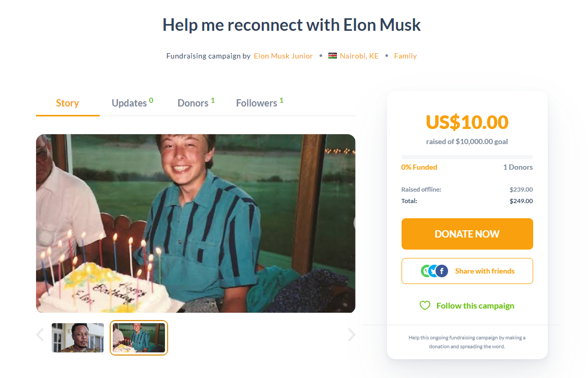This screenshot has width=588, height=378.
Task: Open the Nairobi, KE location link
Action: [x=359, y=56]
